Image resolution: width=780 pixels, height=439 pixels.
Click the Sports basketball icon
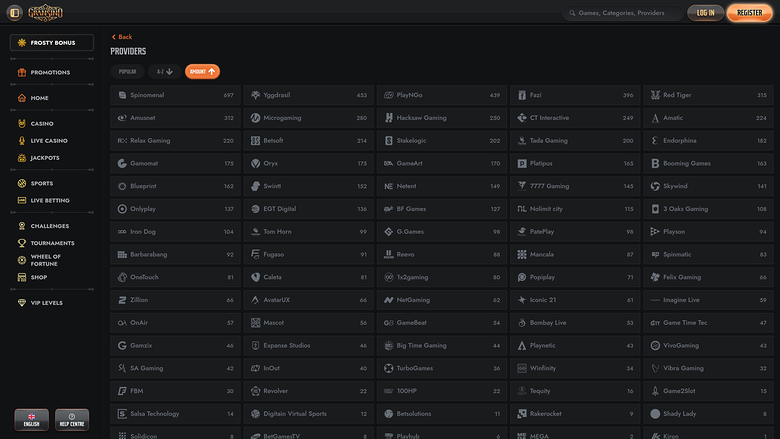click(22, 184)
